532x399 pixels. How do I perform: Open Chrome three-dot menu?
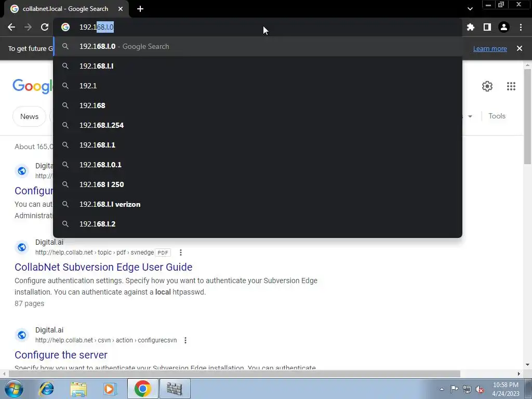[x=521, y=27]
